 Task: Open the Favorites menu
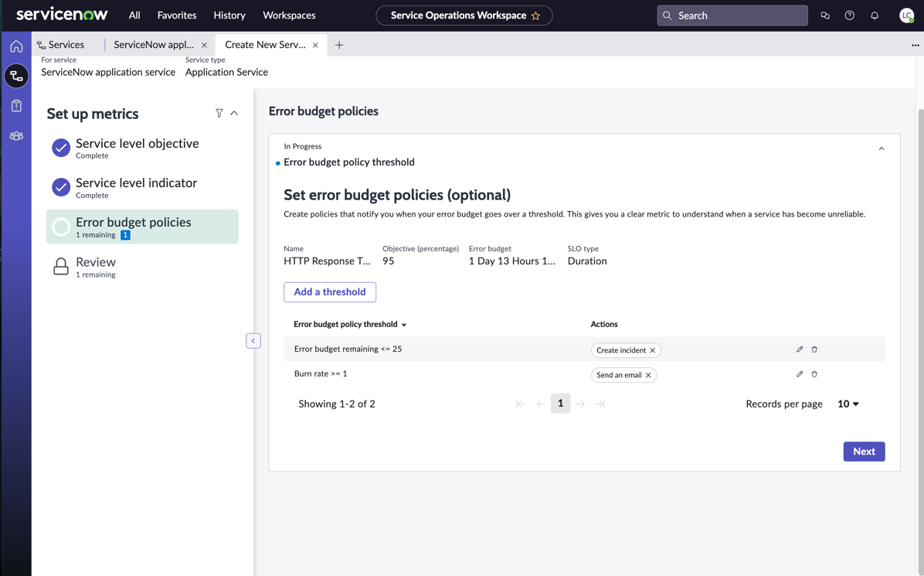pyautogui.click(x=177, y=15)
